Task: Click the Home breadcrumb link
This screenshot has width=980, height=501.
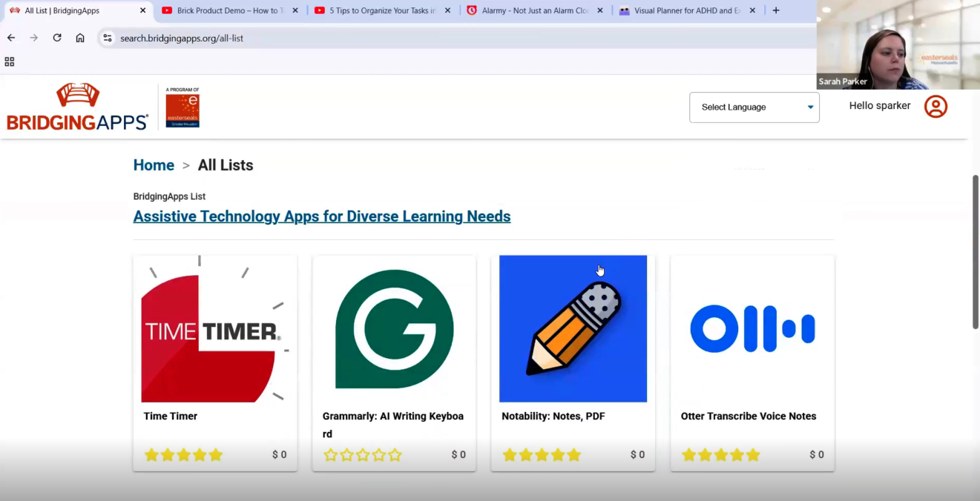Action: (x=154, y=165)
